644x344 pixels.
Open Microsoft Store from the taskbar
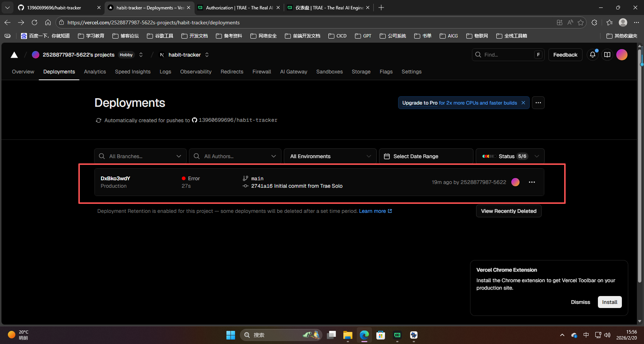coord(381,335)
